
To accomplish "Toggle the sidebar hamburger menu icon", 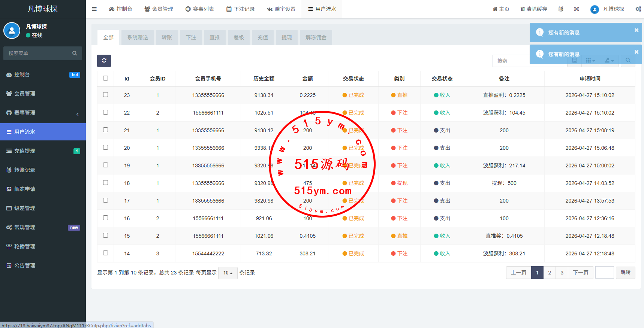I will [x=94, y=9].
